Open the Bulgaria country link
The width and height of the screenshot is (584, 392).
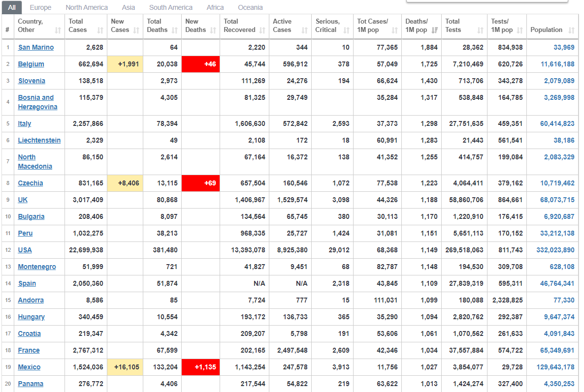tap(32, 216)
